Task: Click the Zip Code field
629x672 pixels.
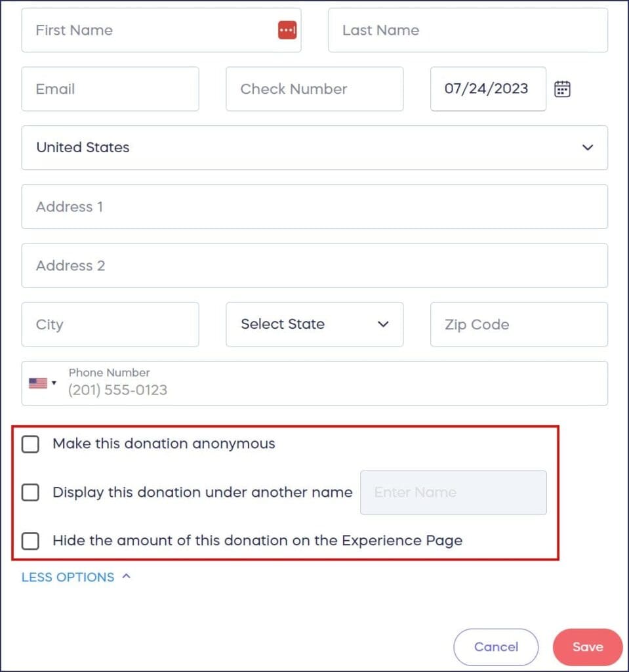Action: tap(518, 324)
